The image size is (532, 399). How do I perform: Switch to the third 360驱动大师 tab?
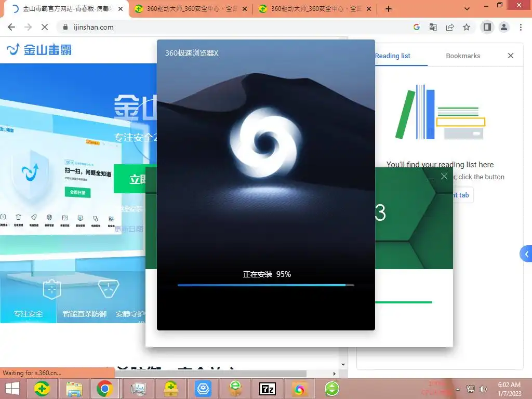coord(315,9)
